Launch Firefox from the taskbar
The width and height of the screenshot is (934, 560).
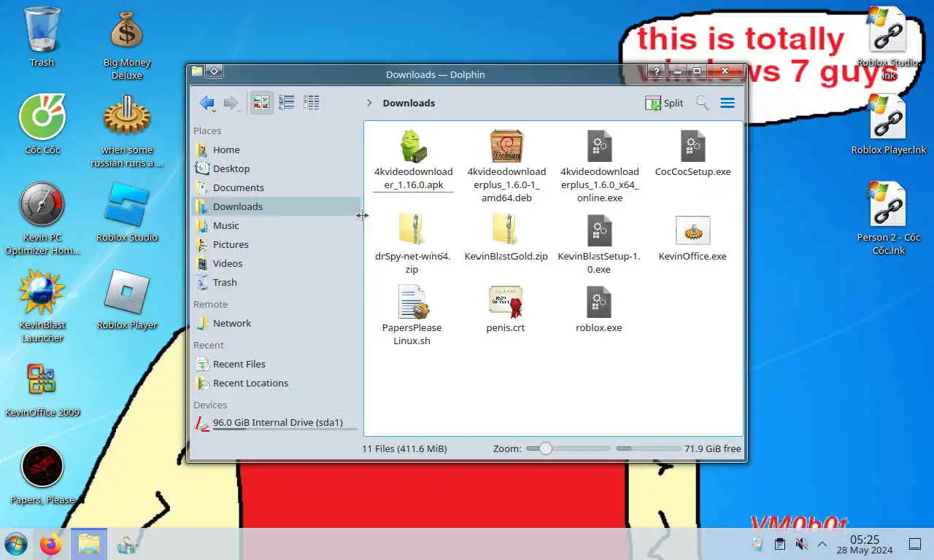pyautogui.click(x=51, y=544)
